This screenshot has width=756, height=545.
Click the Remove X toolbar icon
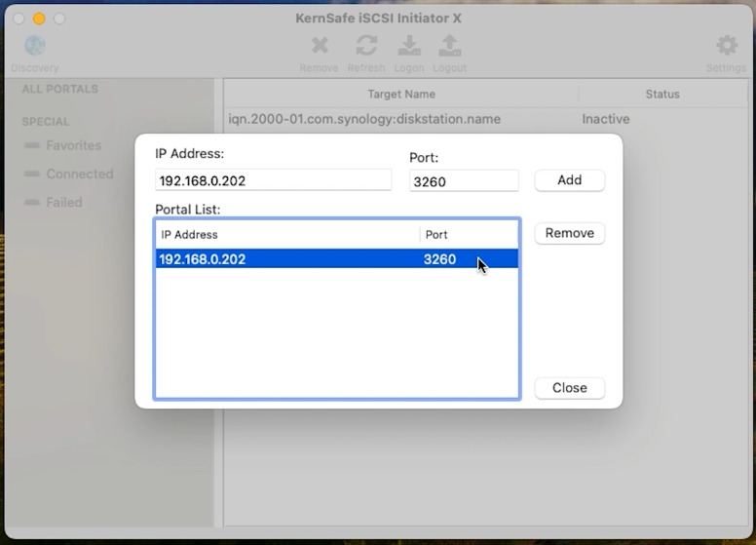coord(320,46)
